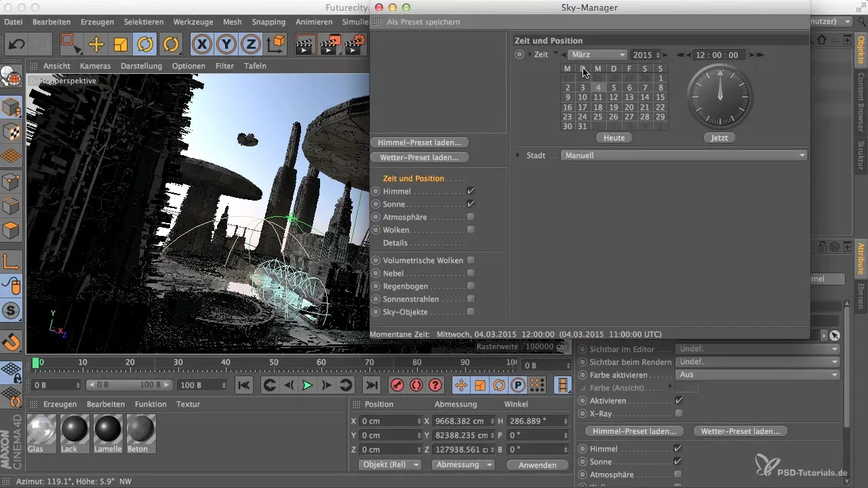
Task: Click the live selection tool icon
Action: (x=71, y=45)
